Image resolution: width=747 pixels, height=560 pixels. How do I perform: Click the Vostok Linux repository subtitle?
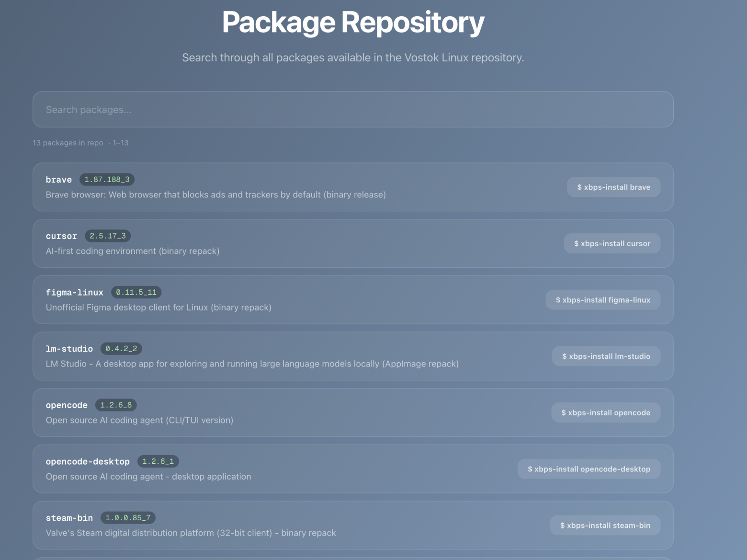353,57
